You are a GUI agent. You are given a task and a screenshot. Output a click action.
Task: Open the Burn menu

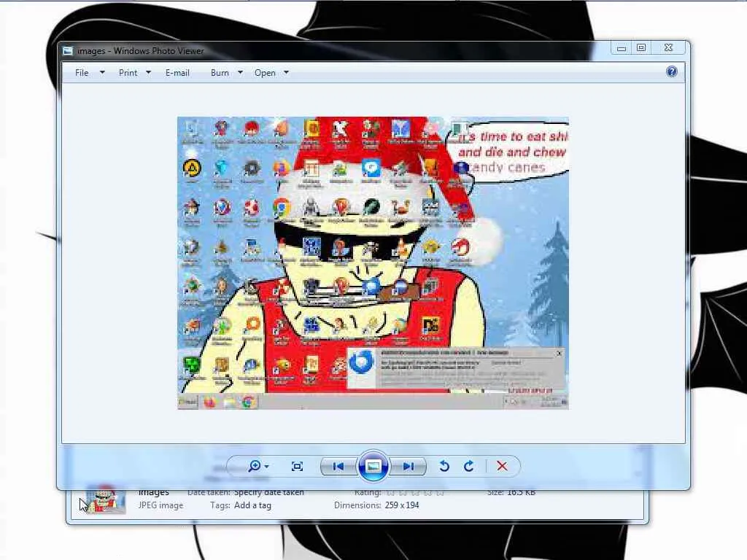click(x=220, y=73)
